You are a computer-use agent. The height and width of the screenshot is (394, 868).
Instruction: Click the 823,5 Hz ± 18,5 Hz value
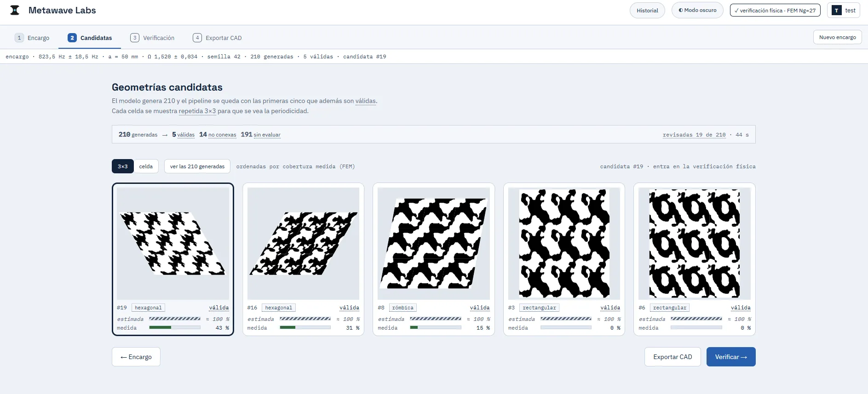pos(68,57)
